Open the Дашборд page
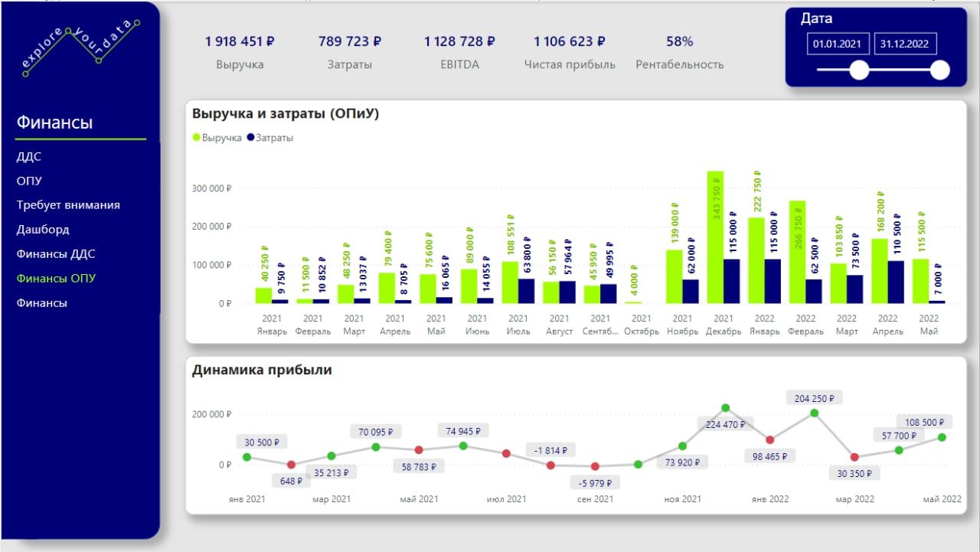 [x=42, y=229]
